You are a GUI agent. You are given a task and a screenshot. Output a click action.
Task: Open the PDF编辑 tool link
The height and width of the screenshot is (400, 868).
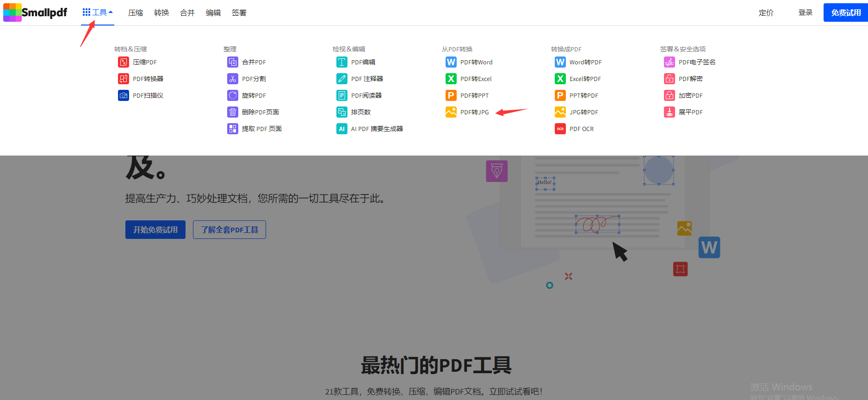363,62
